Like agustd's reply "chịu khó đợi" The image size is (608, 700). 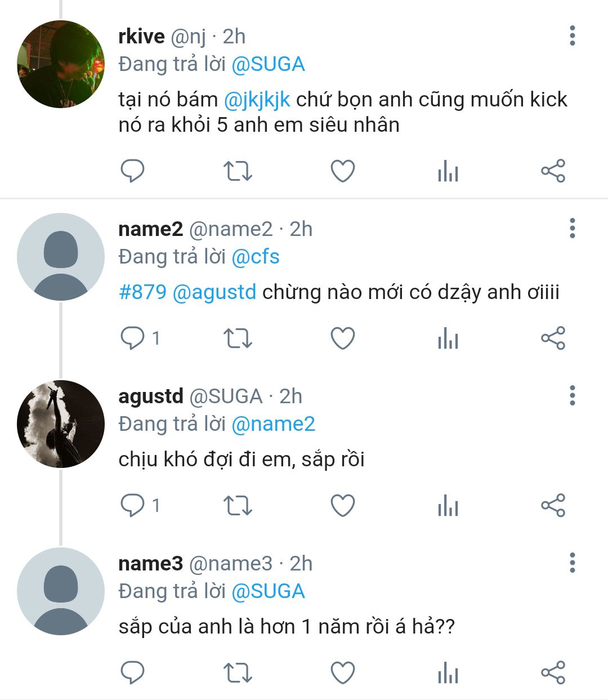click(342, 506)
